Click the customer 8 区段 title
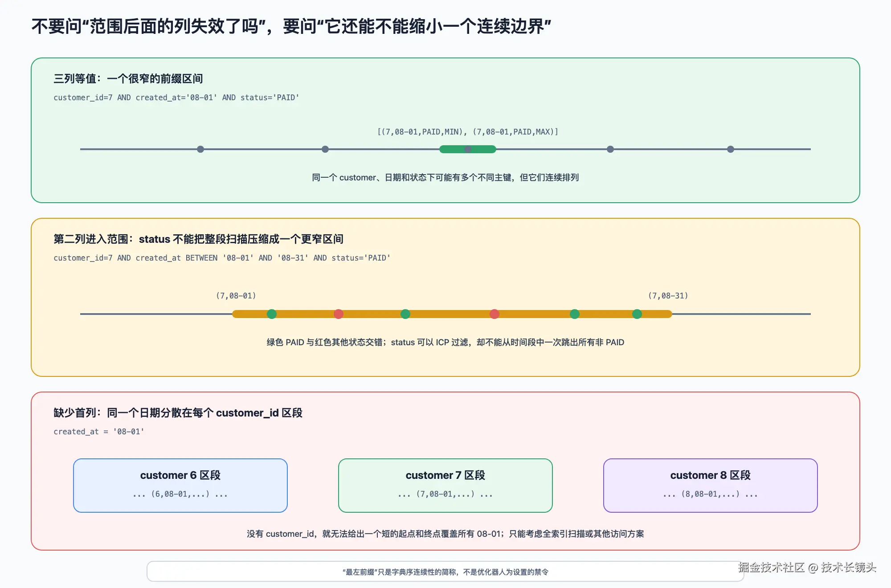The width and height of the screenshot is (891, 588). [711, 475]
